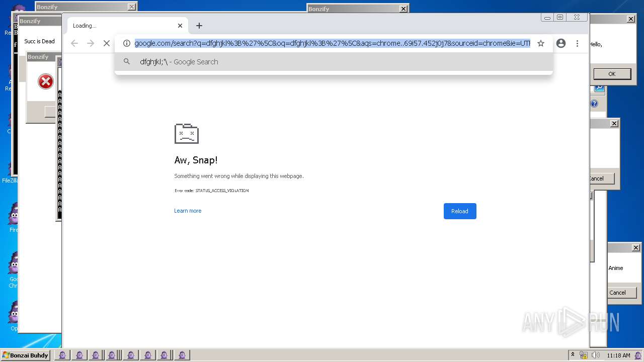Go back using Chrome's back arrow
Viewport: 644px width, 362px height.
point(74,43)
